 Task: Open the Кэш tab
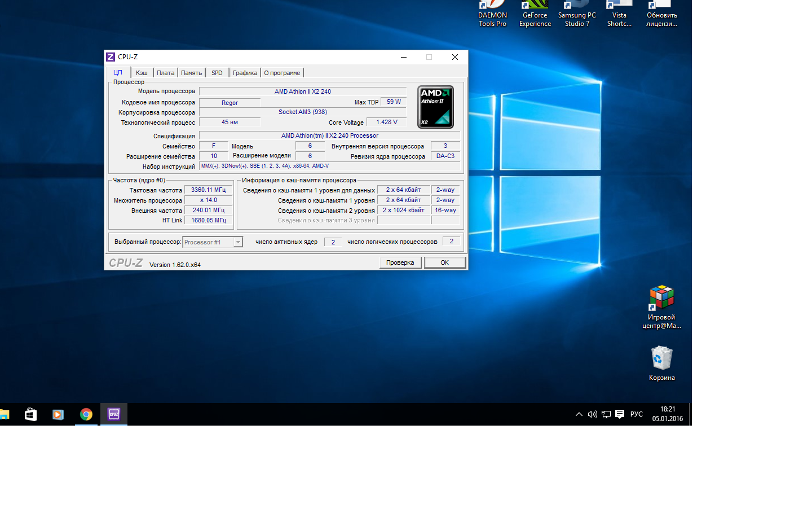[x=142, y=73]
